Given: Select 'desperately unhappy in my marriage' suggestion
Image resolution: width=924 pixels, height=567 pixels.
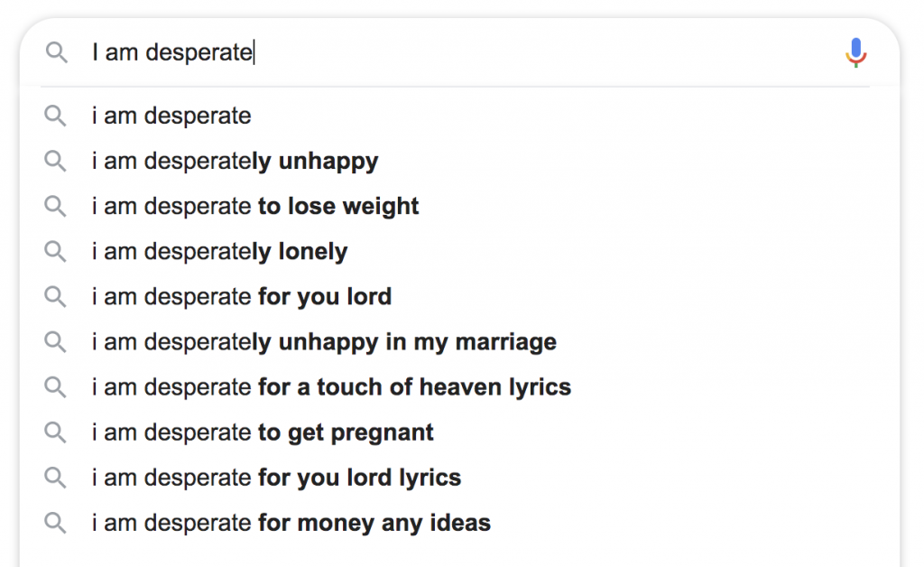Looking at the screenshot, I should point(459,342).
